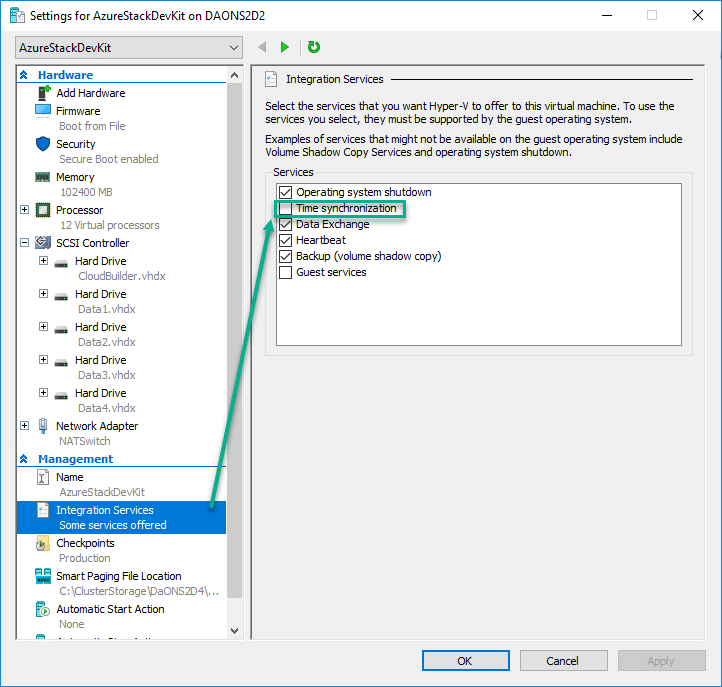Enable the Guest services checkbox
Screen dimensions: 722x687
click(285, 273)
